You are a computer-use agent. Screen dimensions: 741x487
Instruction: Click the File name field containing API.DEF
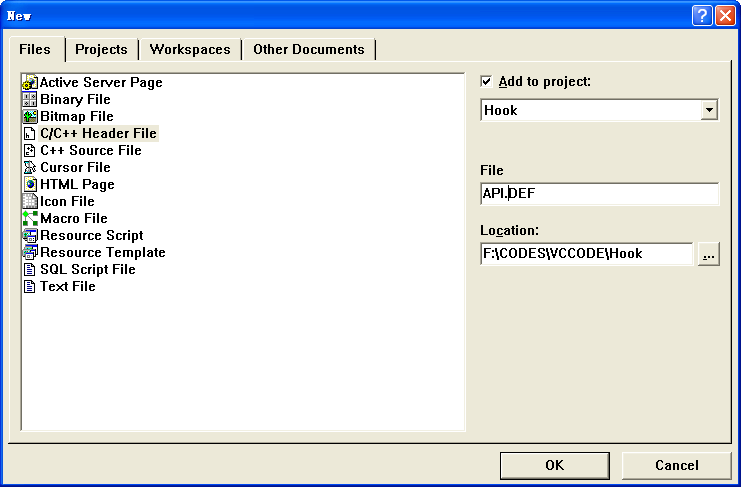click(599, 194)
